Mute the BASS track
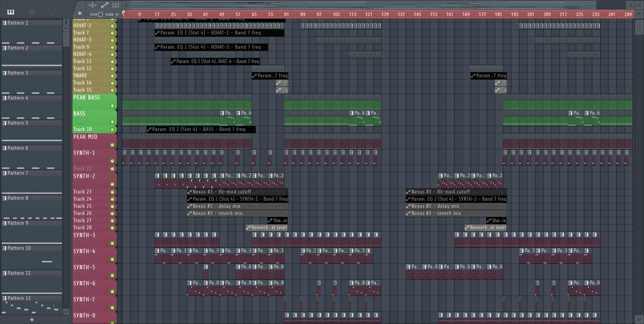The height and width of the screenshot is (324, 644). point(112,122)
